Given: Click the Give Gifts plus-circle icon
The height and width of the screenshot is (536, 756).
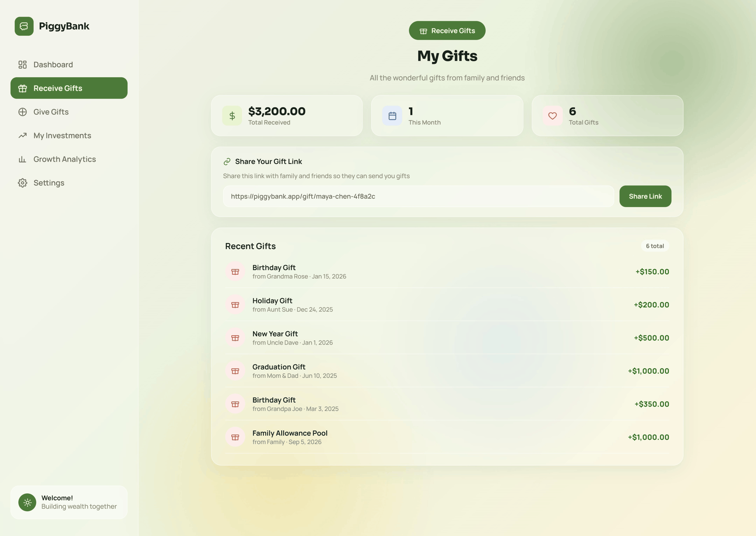Looking at the screenshot, I should (x=22, y=112).
